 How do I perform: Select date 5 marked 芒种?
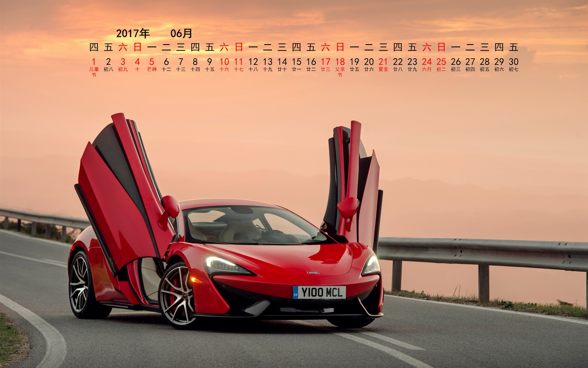[152, 62]
